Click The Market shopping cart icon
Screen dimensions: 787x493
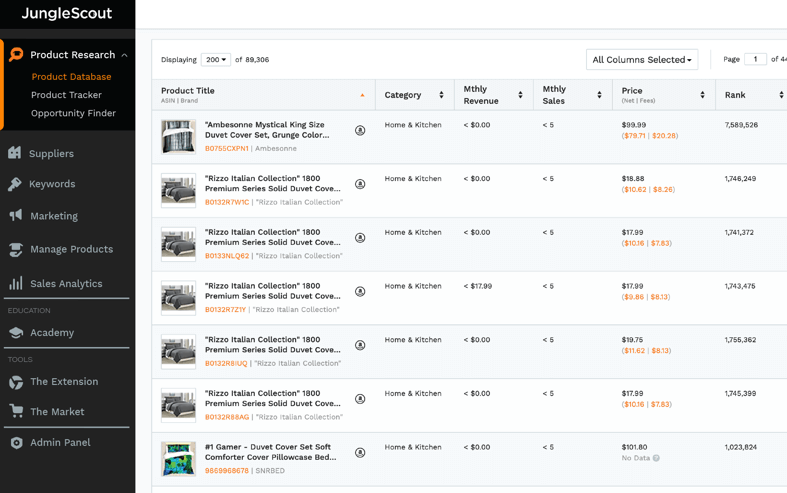pos(16,412)
